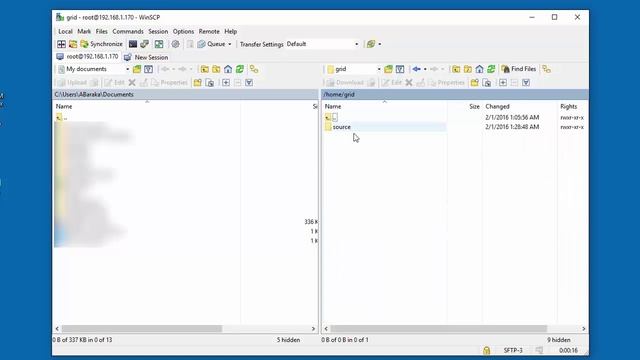Open the Help menu

231,31
